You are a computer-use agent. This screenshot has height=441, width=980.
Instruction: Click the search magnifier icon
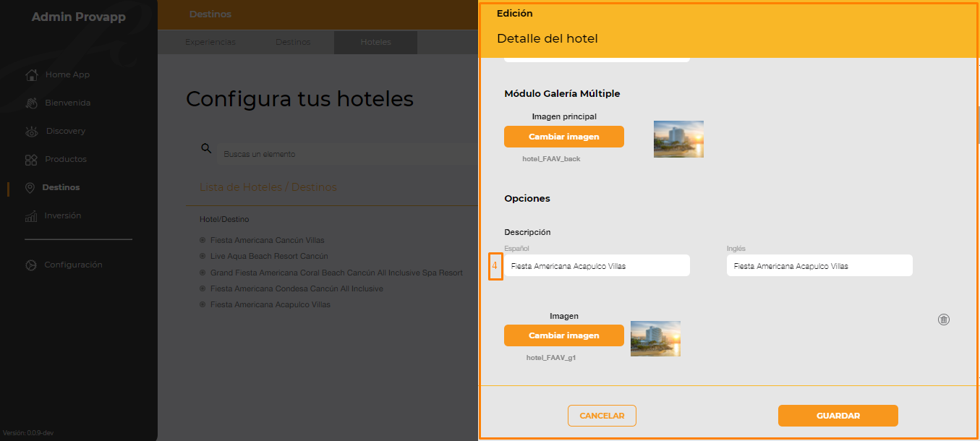point(206,148)
